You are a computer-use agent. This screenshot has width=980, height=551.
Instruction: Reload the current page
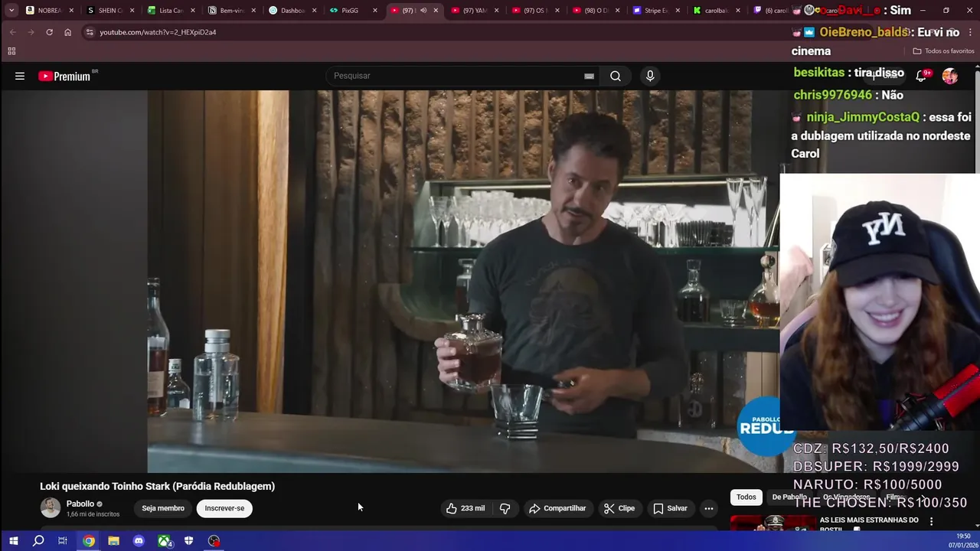49,32
